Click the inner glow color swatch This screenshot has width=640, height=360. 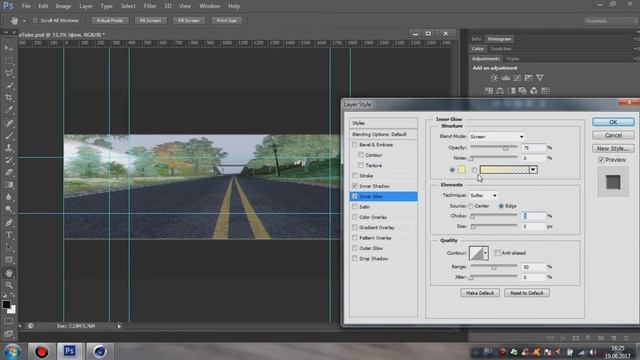(x=461, y=169)
